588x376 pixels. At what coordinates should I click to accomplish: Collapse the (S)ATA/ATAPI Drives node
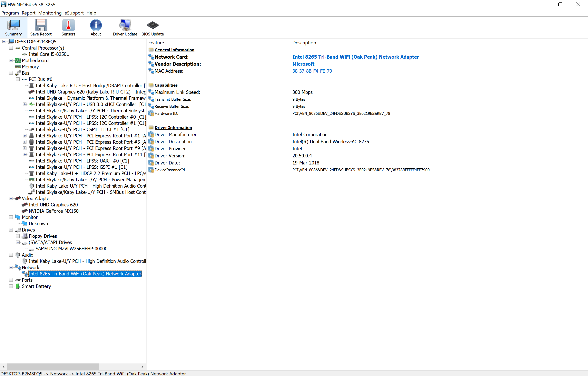pos(18,242)
